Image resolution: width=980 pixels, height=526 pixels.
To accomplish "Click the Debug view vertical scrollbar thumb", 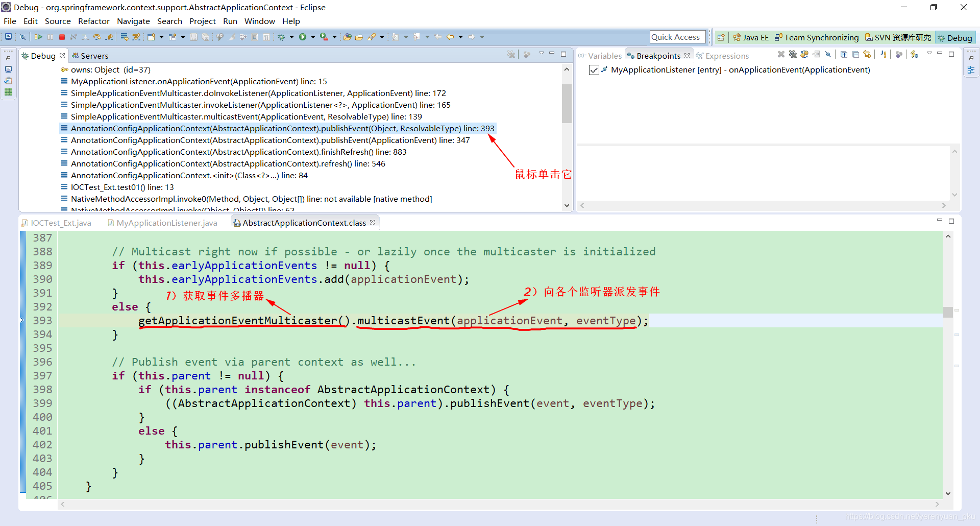I will pyautogui.click(x=567, y=104).
